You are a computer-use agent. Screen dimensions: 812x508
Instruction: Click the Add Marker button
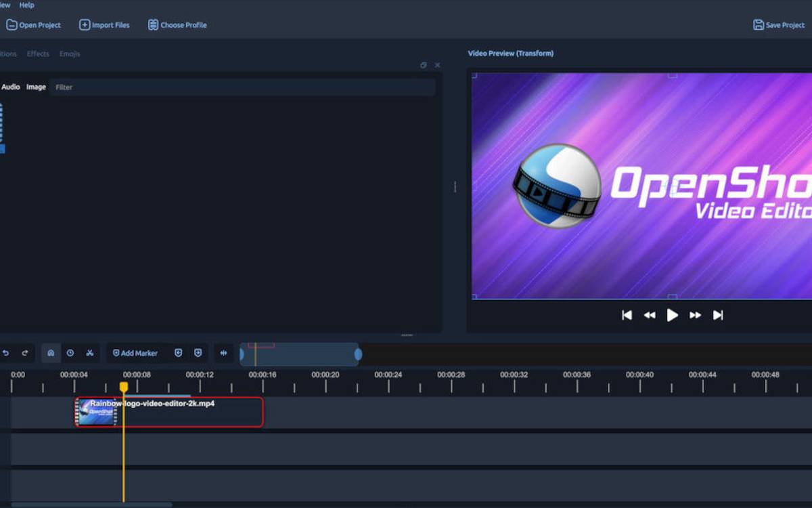point(135,353)
